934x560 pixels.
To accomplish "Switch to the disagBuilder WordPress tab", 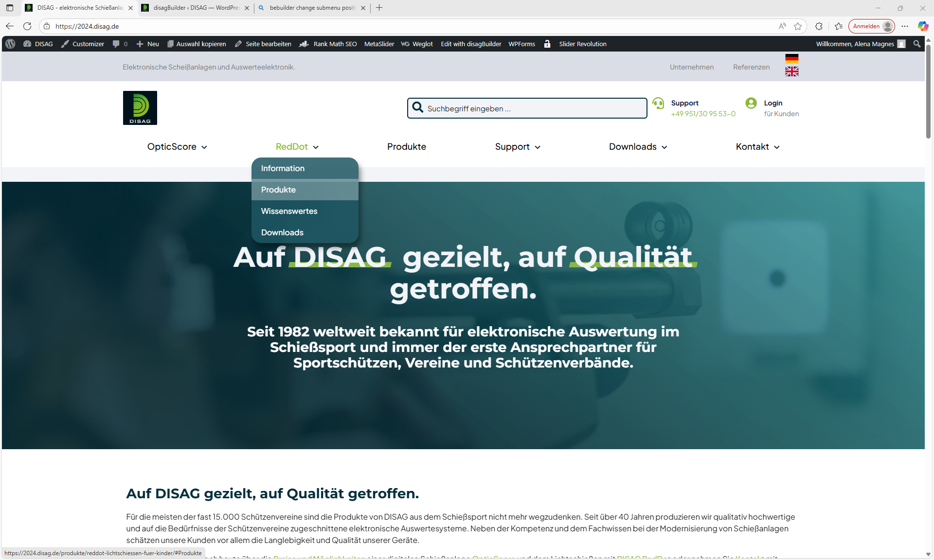I will coord(195,8).
